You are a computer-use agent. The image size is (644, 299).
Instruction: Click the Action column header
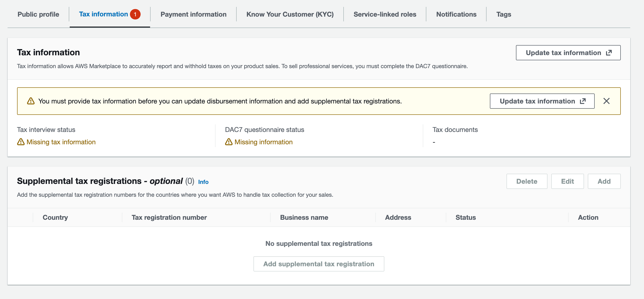pos(588,217)
